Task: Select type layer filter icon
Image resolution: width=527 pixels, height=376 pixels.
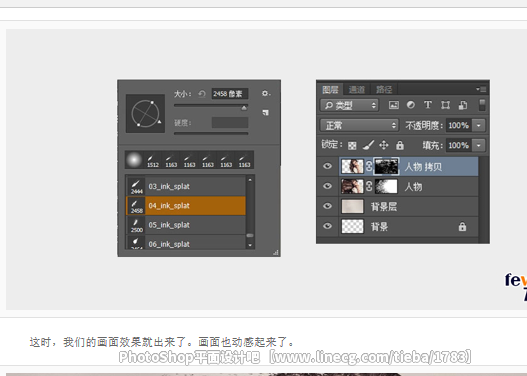Action: point(428,105)
